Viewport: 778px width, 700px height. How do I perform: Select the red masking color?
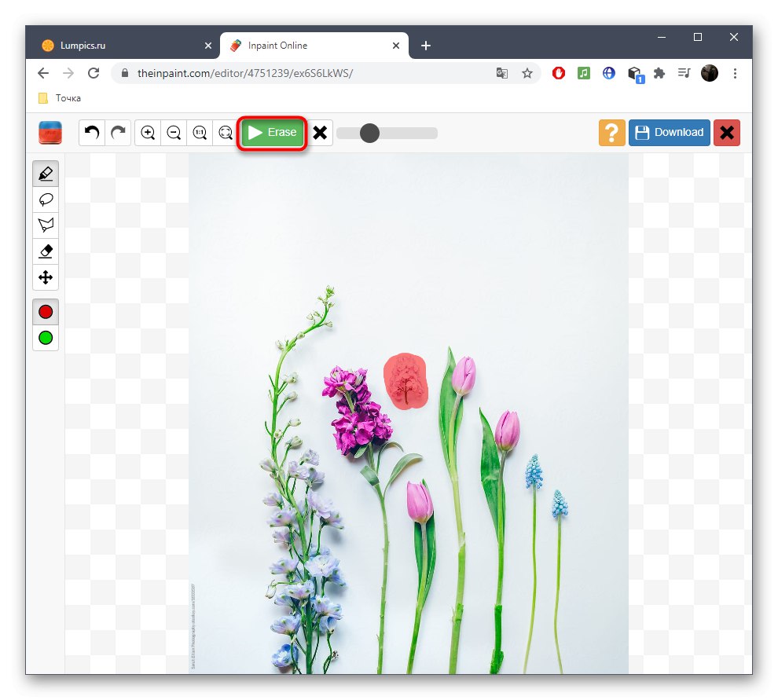45,311
